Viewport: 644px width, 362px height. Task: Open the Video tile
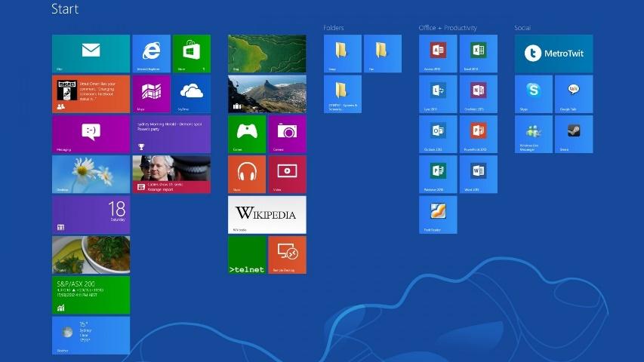(x=287, y=174)
